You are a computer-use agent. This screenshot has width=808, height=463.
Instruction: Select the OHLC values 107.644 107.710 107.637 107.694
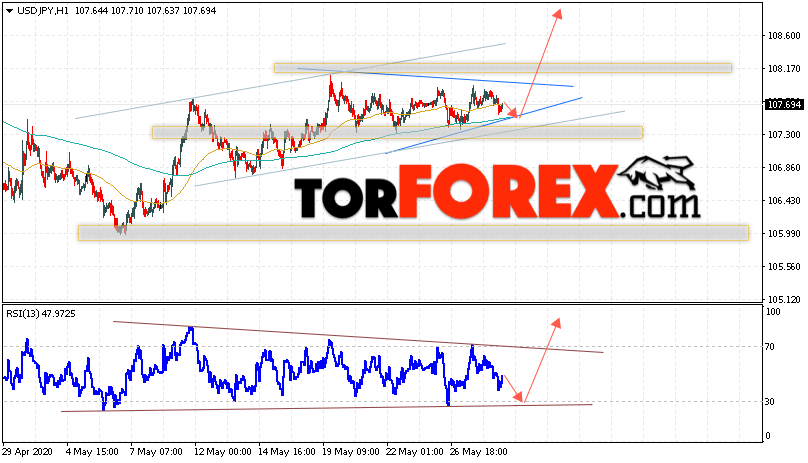(145, 11)
